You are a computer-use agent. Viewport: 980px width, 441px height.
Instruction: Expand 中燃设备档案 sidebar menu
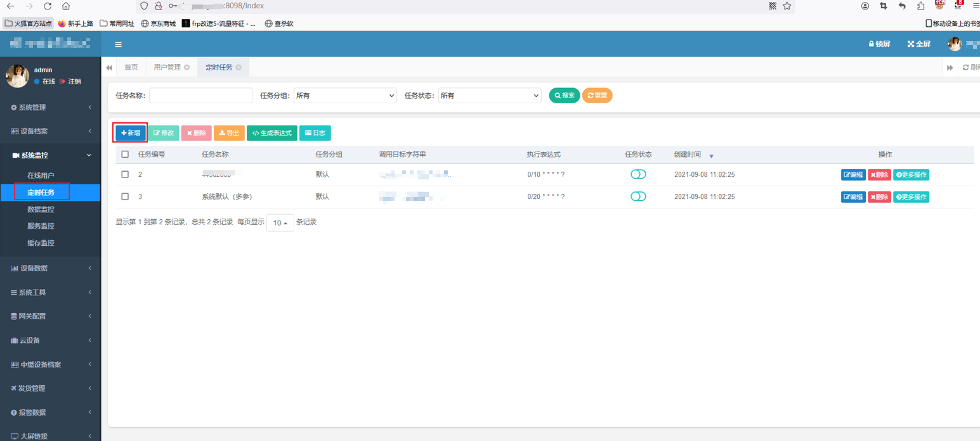[x=50, y=364]
